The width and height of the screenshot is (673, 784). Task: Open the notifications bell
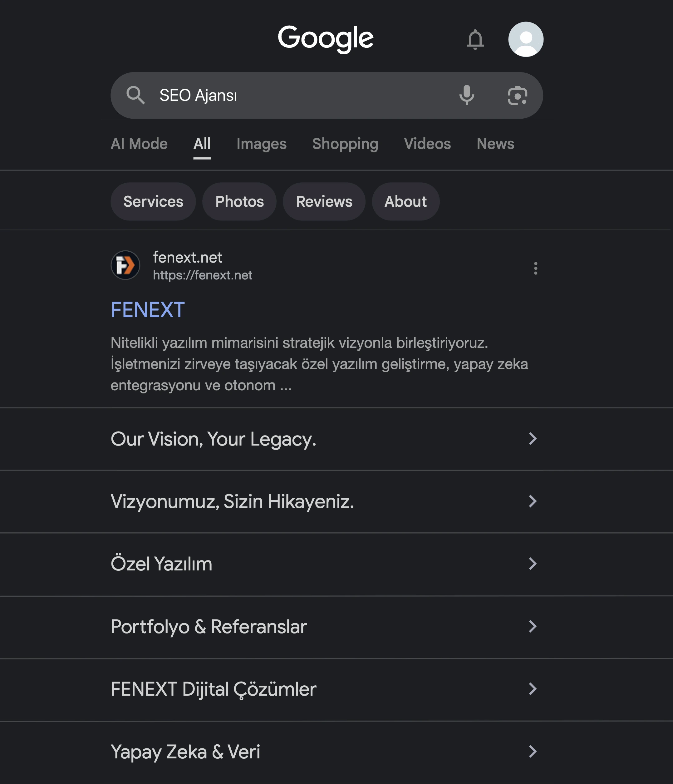475,39
